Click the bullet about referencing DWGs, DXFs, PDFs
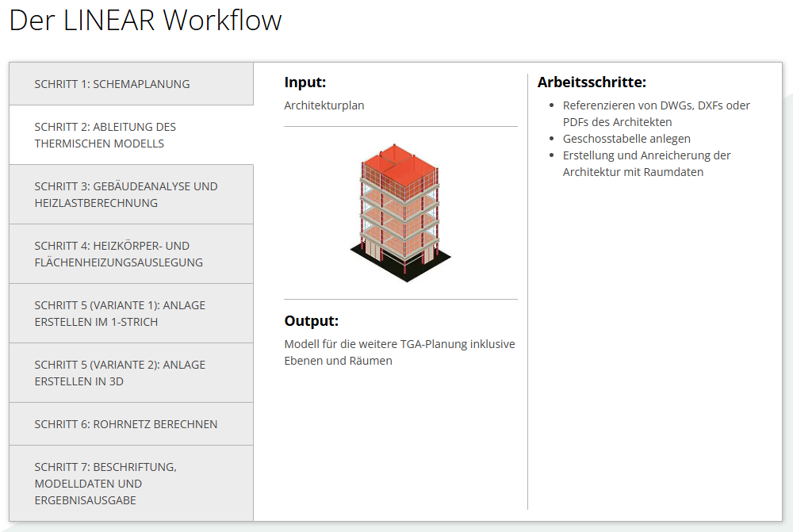This screenshot has height=532, width=793. click(656, 113)
